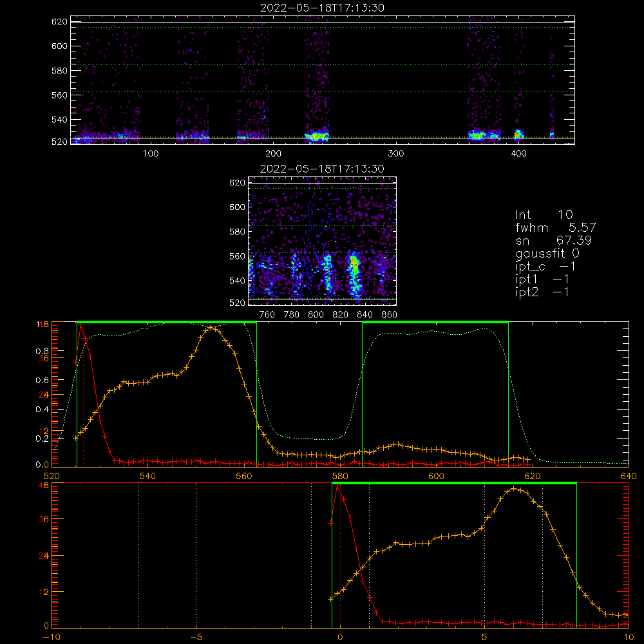The height and width of the screenshot is (644, 644).
Task: Click bright blob near 400 in top image
Action: [x=518, y=135]
